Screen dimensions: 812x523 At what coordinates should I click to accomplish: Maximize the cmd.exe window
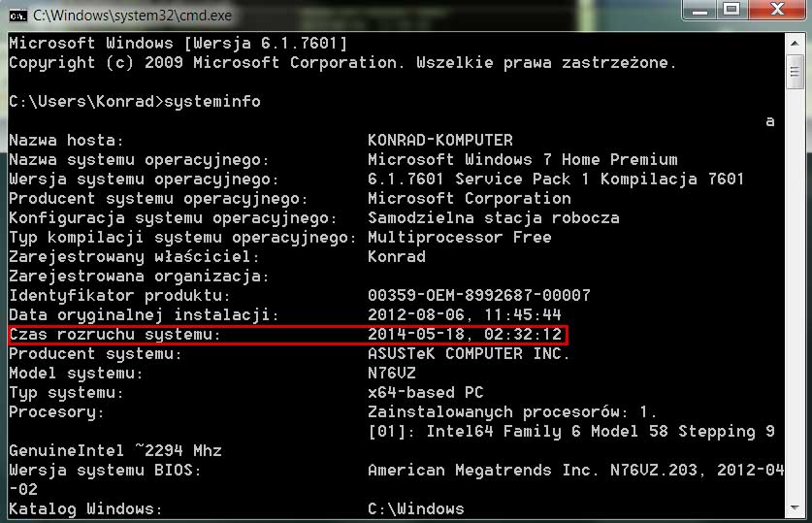732,10
